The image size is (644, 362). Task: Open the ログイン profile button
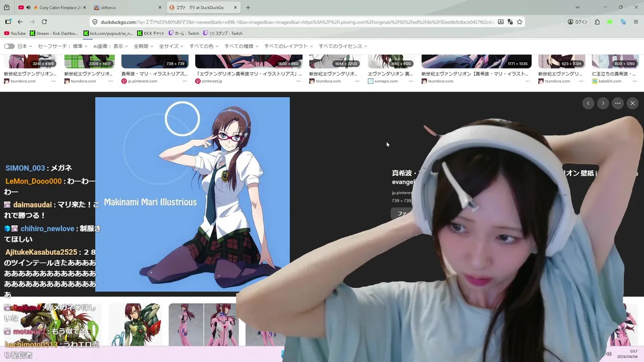(578, 22)
